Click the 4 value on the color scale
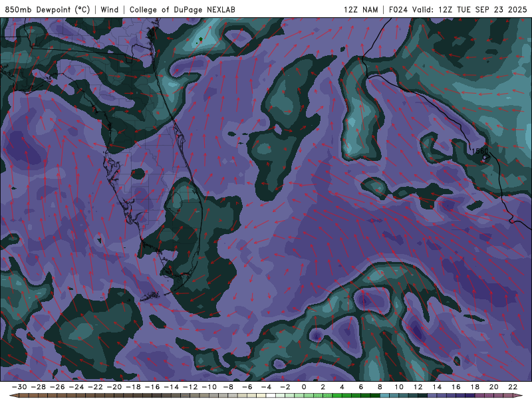Screen dimensions: 532x399 (x=342, y=387)
